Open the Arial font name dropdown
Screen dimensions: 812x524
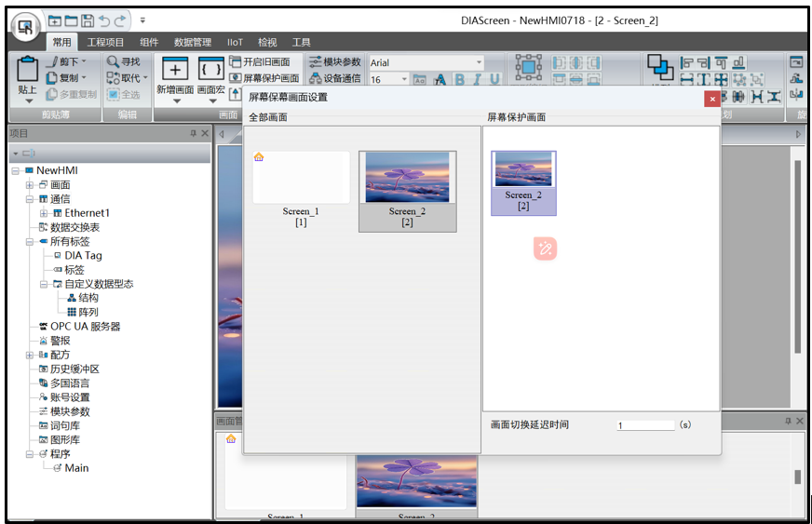479,62
